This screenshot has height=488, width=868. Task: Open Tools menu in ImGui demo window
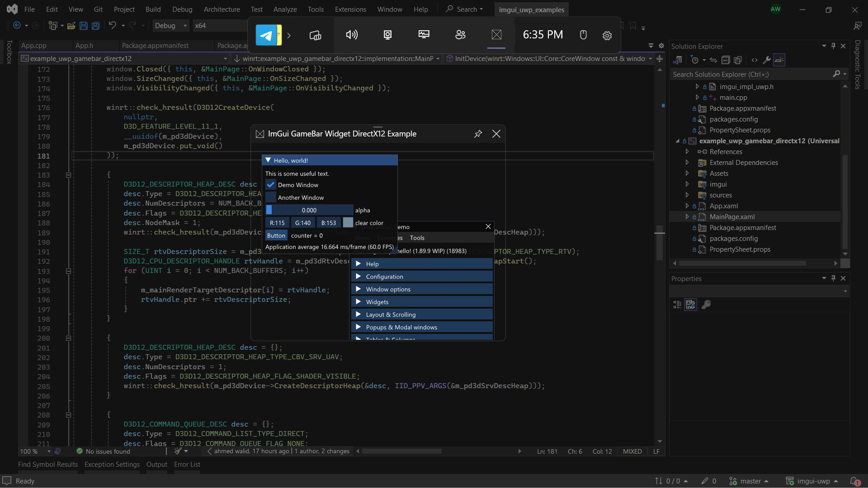[x=417, y=238]
